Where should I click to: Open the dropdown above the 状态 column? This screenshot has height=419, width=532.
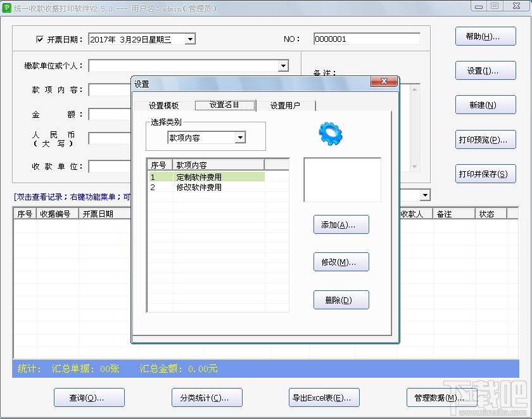coord(425,195)
